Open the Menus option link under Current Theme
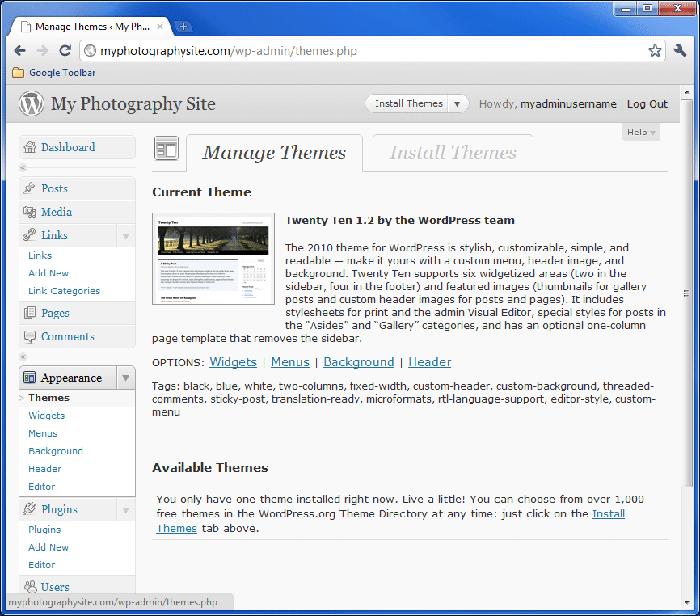 point(290,361)
